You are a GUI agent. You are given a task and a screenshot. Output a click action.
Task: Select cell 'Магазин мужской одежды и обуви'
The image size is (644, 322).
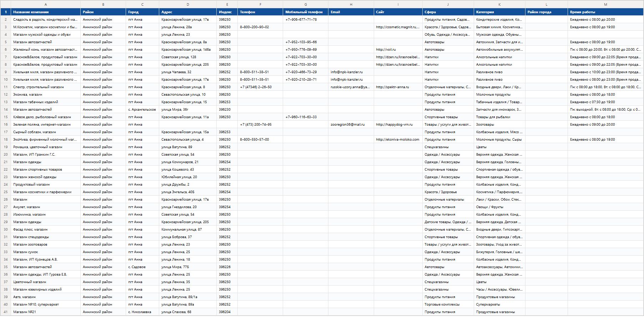tap(46, 34)
